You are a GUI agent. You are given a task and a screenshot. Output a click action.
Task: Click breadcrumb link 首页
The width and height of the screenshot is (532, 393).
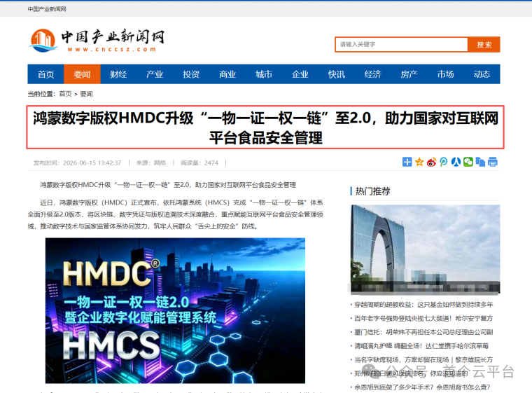tap(65, 94)
